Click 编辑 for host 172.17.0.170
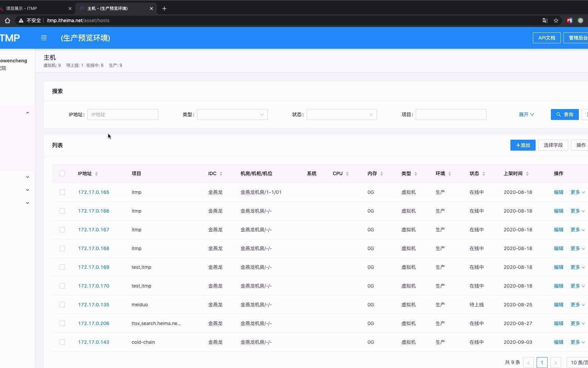 coord(559,286)
